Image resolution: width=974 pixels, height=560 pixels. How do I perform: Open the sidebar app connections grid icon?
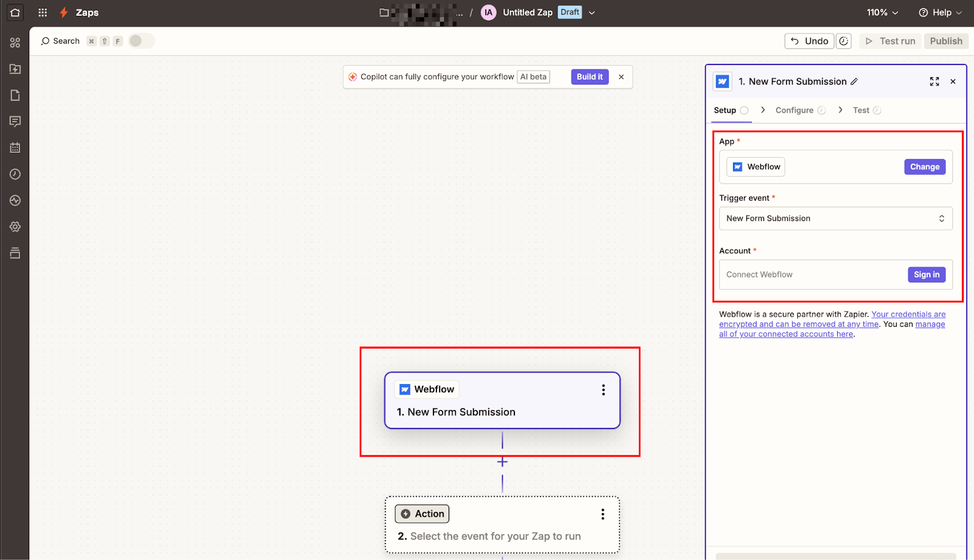click(15, 43)
